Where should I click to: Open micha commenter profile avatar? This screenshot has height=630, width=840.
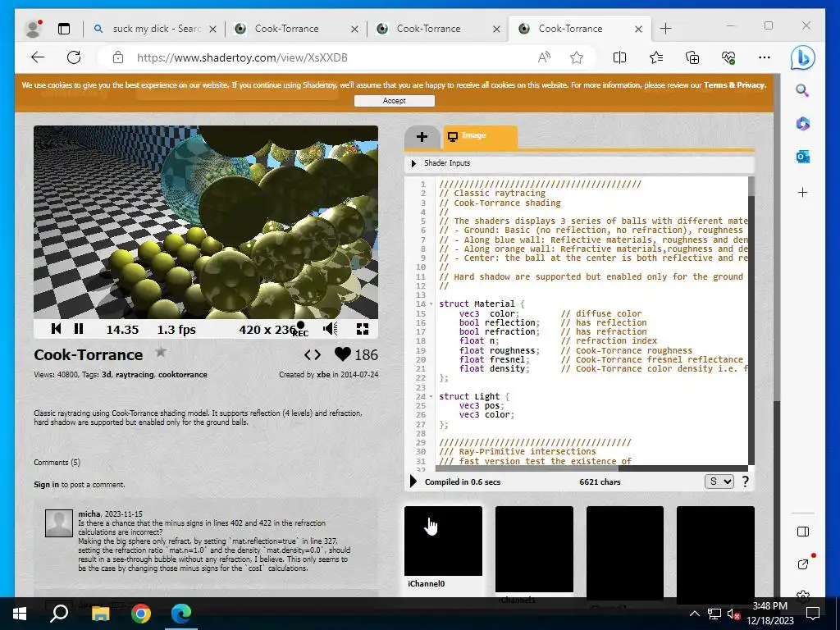pyautogui.click(x=59, y=523)
